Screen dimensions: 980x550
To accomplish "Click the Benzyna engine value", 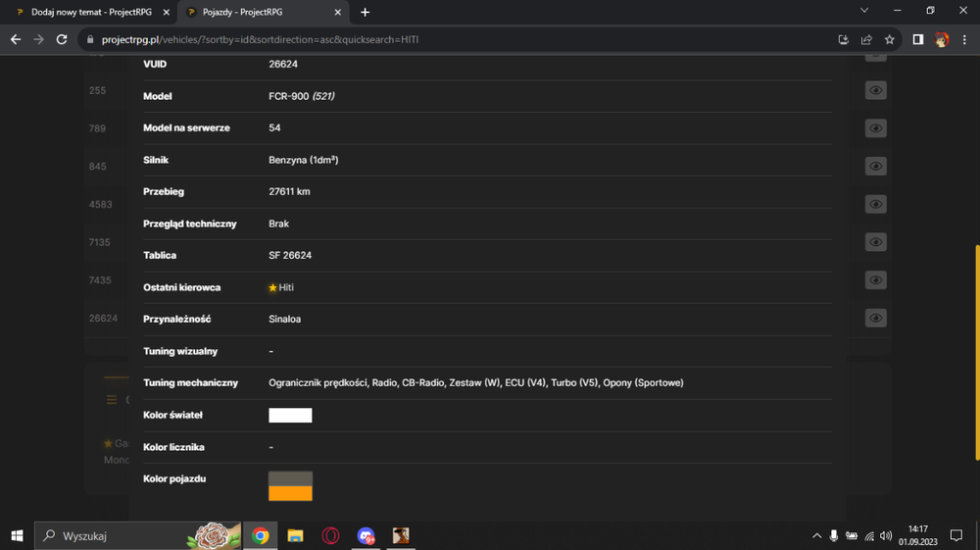I will click(304, 160).
